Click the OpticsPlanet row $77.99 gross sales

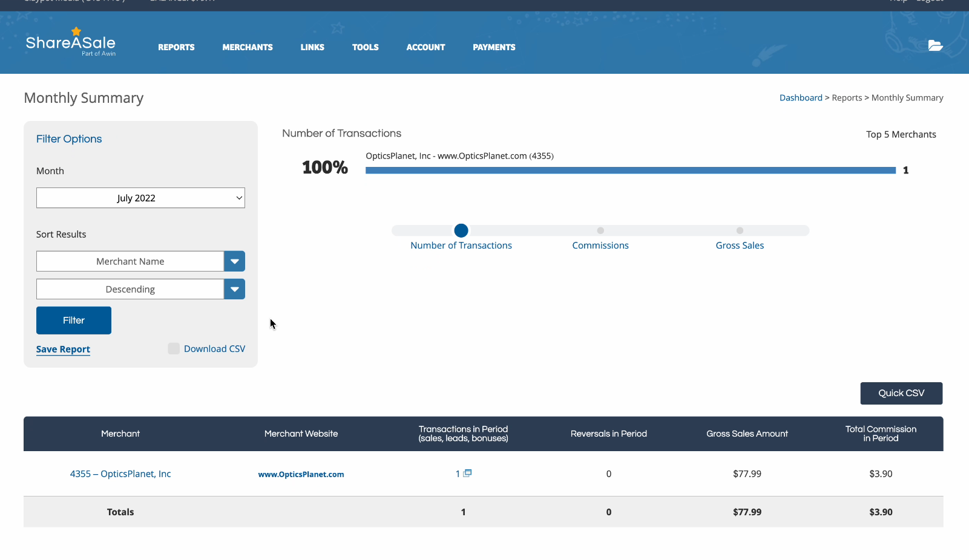(x=747, y=474)
